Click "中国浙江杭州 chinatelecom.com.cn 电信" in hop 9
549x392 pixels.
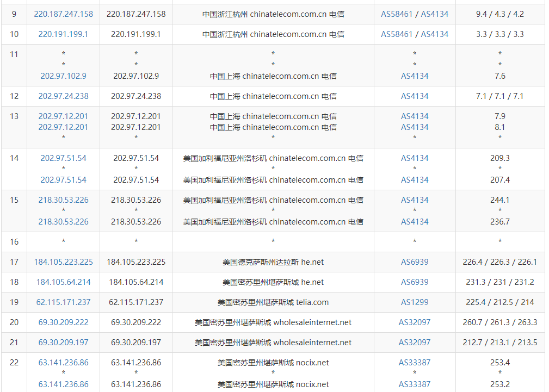pos(273,14)
